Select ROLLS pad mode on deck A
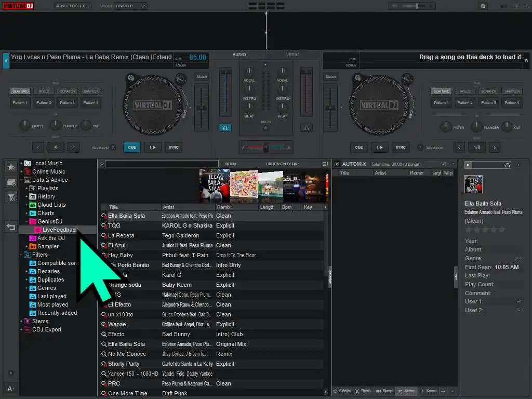The image size is (532, 399). (44, 91)
